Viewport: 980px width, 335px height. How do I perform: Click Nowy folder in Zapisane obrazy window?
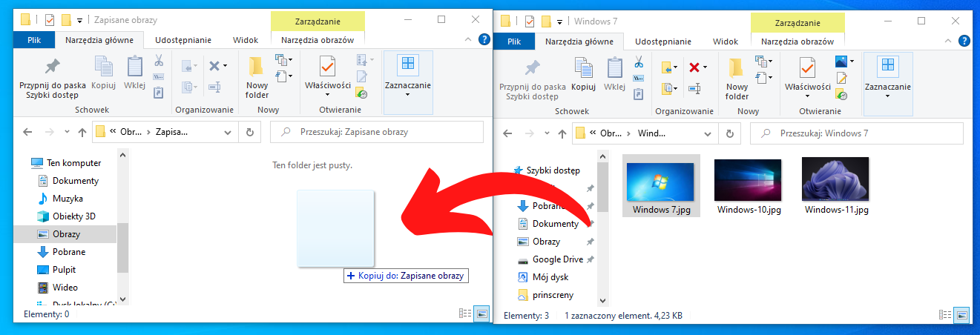(257, 78)
